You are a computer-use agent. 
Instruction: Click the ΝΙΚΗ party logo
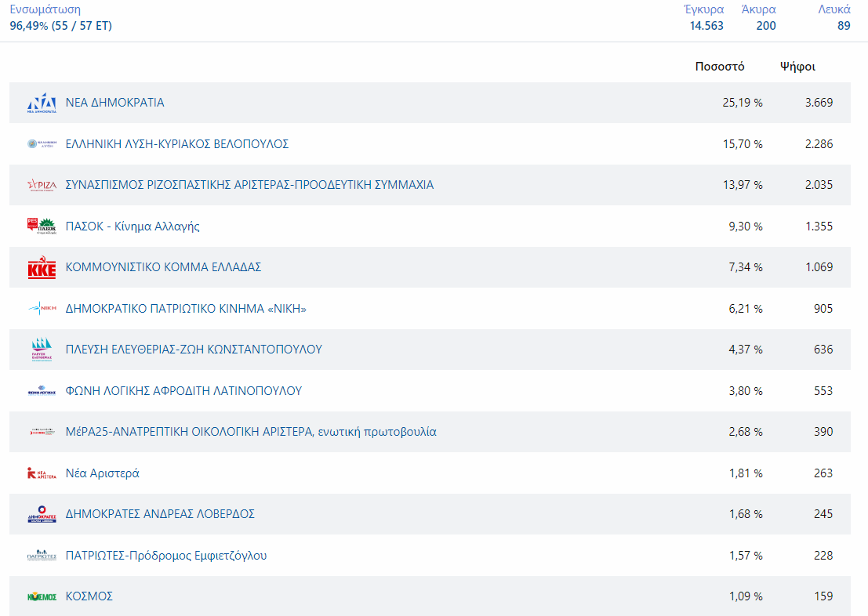[42, 308]
